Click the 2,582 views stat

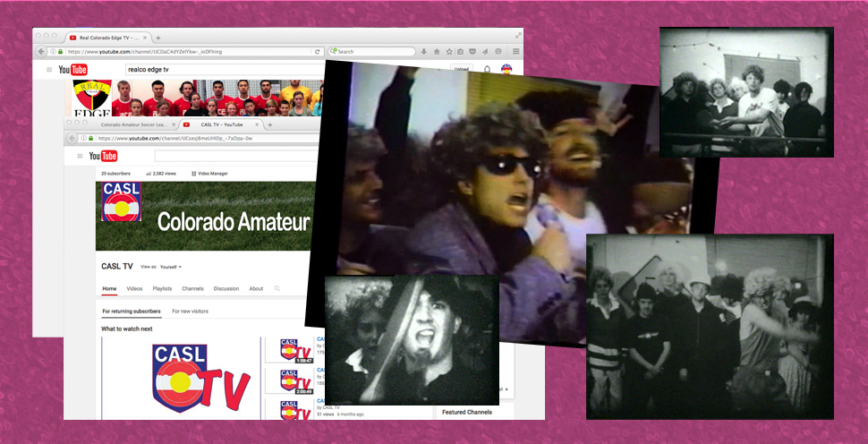tap(160, 174)
